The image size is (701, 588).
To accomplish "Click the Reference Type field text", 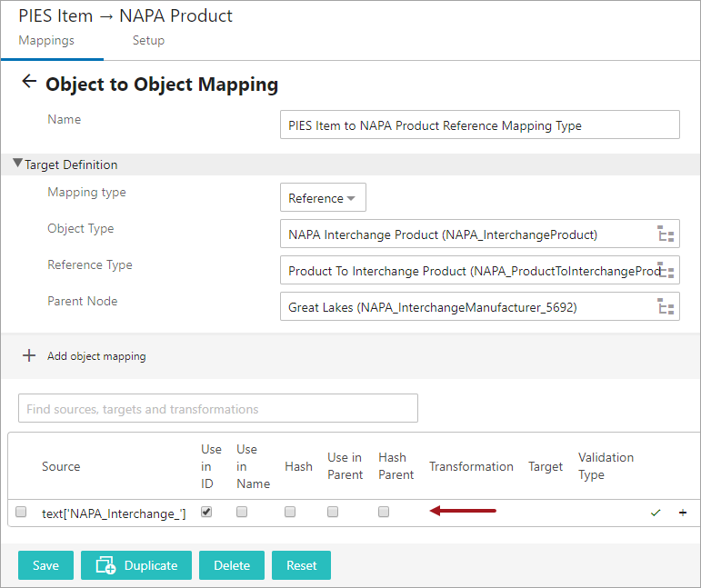I will coord(475,271).
